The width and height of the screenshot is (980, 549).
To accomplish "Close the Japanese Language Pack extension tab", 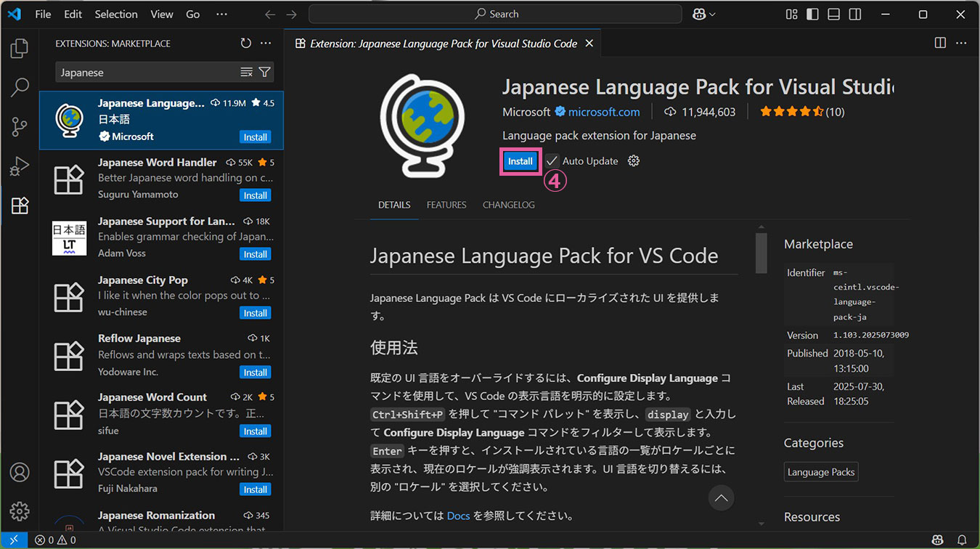I will pos(589,44).
